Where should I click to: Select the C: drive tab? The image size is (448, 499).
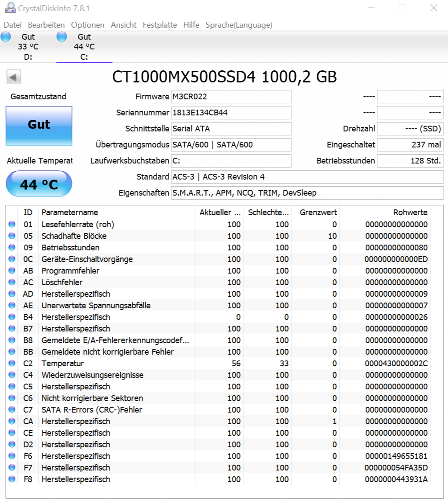click(x=84, y=47)
